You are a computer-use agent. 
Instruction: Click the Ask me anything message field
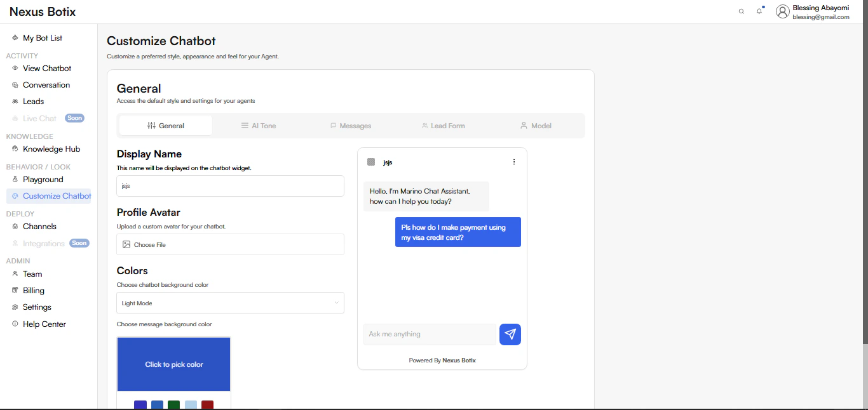(x=430, y=334)
